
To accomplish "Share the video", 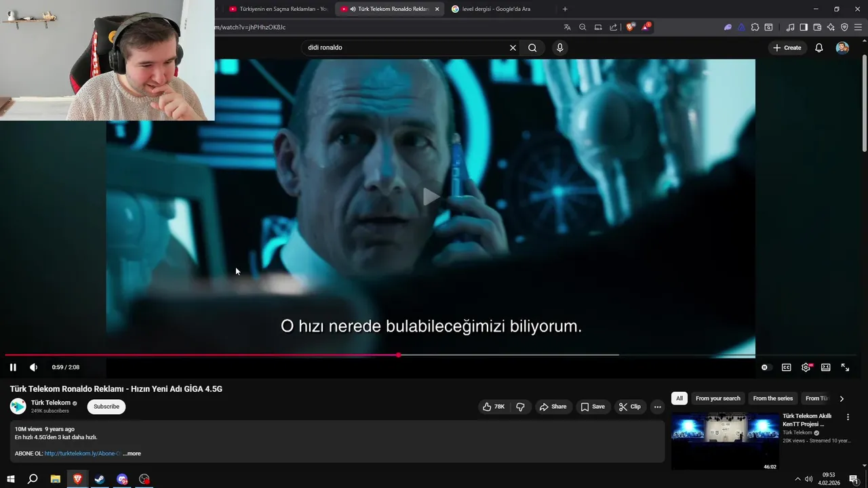I will click(x=553, y=407).
